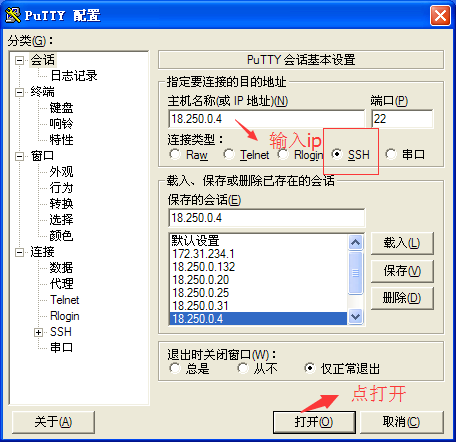
Task: Click the 关于(A) button
Action: 53,422
